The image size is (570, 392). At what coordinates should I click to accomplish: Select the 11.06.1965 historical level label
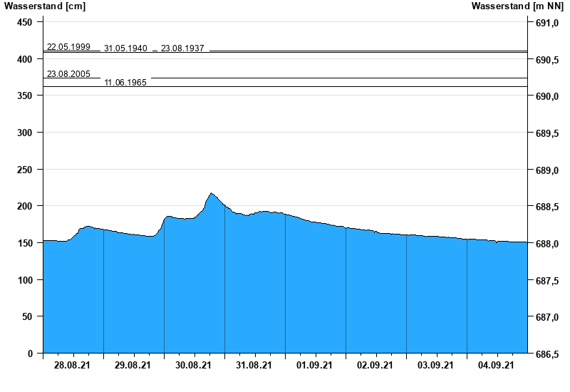125,83
